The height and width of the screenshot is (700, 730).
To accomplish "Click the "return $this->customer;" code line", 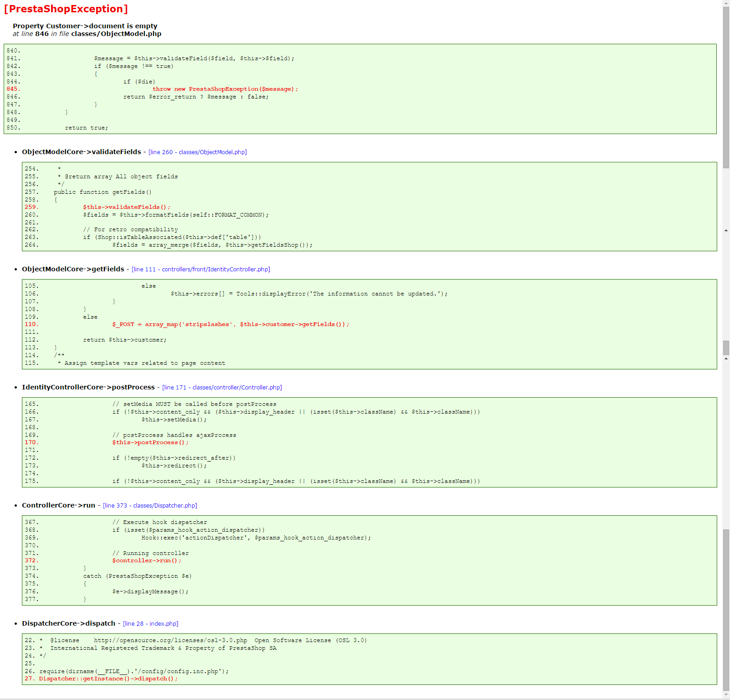I will pos(125,340).
